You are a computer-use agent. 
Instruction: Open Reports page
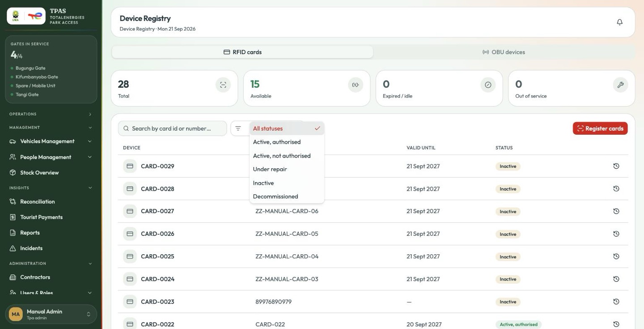pyautogui.click(x=51, y=233)
